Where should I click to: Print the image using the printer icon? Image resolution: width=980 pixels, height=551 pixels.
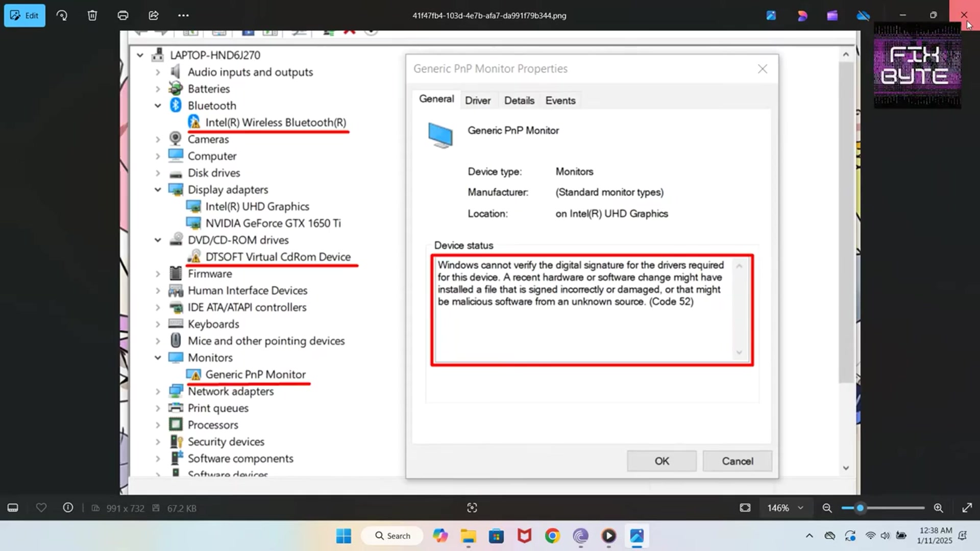[123, 15]
